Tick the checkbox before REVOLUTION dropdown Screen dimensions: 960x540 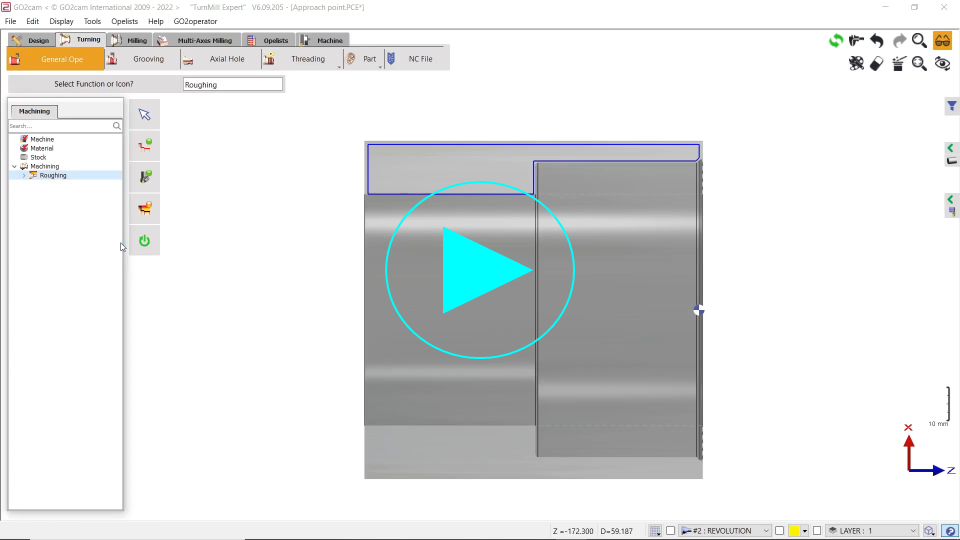pos(671,531)
